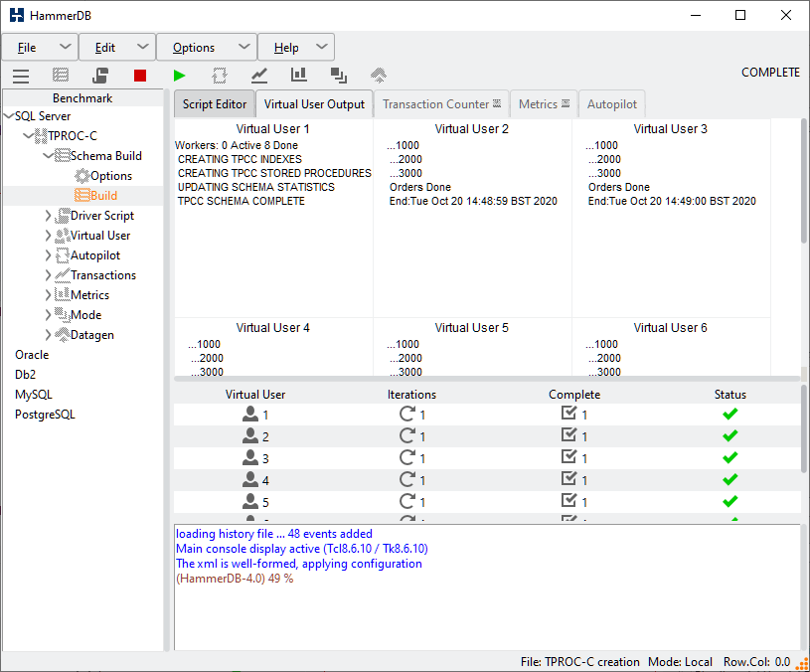Image resolution: width=810 pixels, height=672 pixels.
Task: Click the autopilot stacked-arrows toolbar icon
Action: pyautogui.click(x=379, y=76)
